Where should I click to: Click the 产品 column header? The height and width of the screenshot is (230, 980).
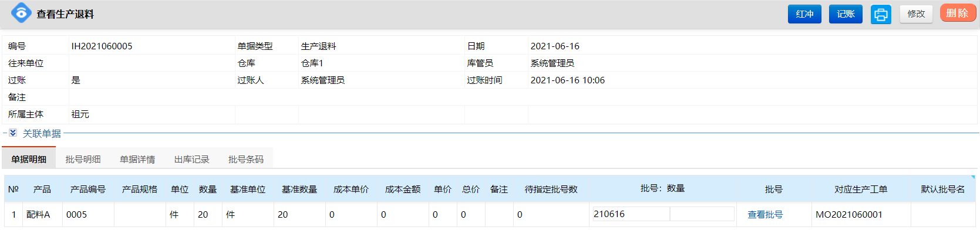42,190
